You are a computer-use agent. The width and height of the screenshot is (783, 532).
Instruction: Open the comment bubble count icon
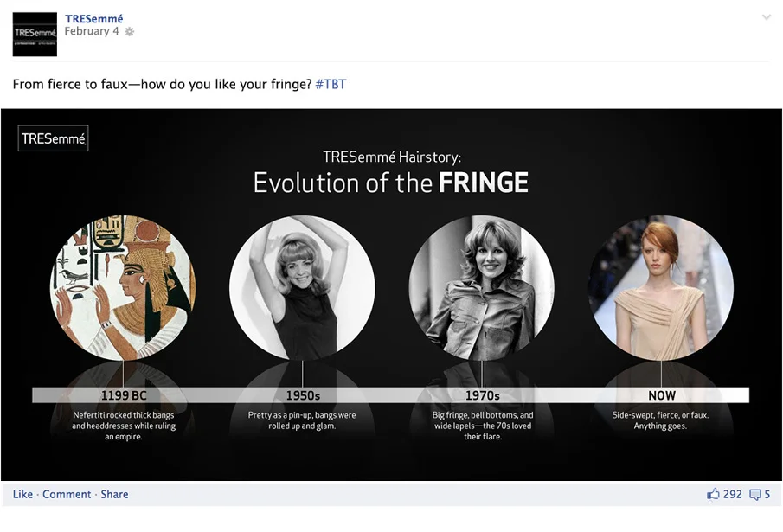coord(755,495)
